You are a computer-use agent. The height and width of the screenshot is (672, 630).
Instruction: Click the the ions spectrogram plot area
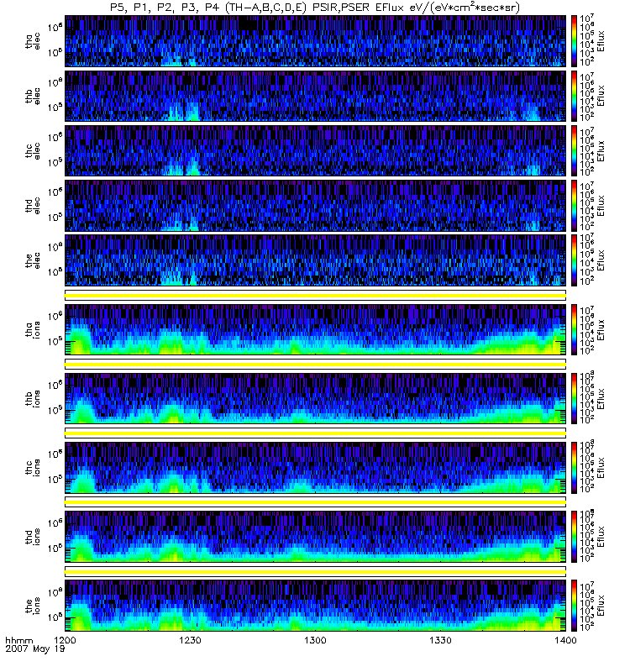[x=316, y=606]
